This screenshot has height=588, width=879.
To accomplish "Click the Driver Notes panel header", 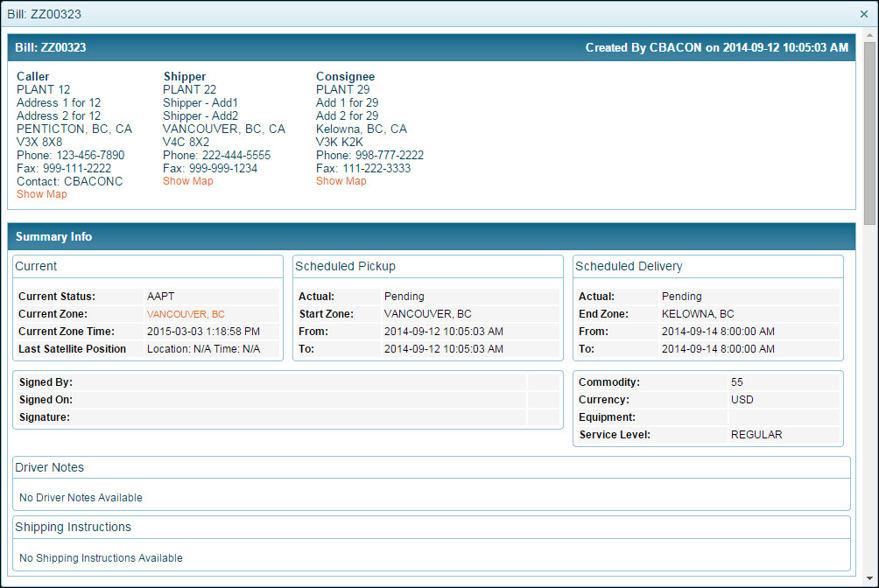I will [50, 468].
